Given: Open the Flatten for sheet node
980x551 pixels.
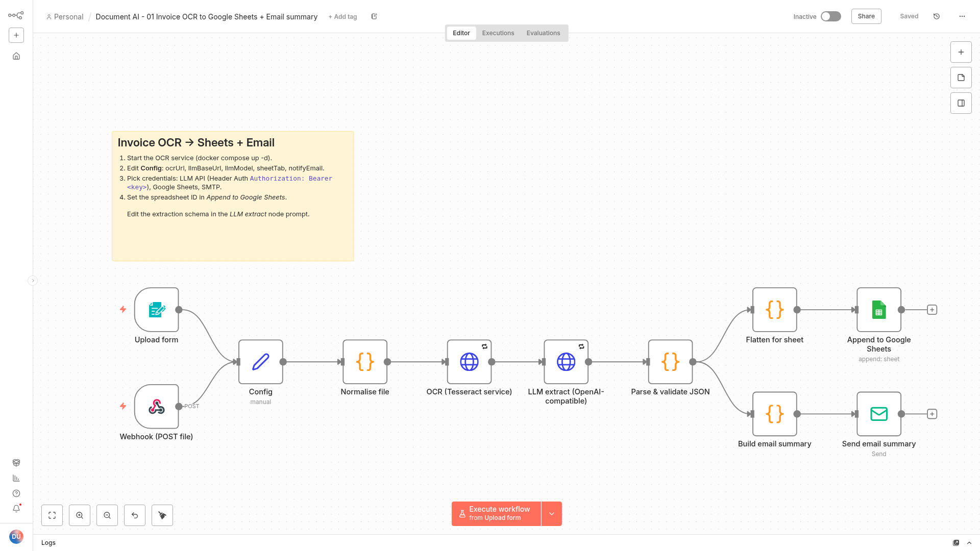Looking at the screenshot, I should [x=774, y=310].
